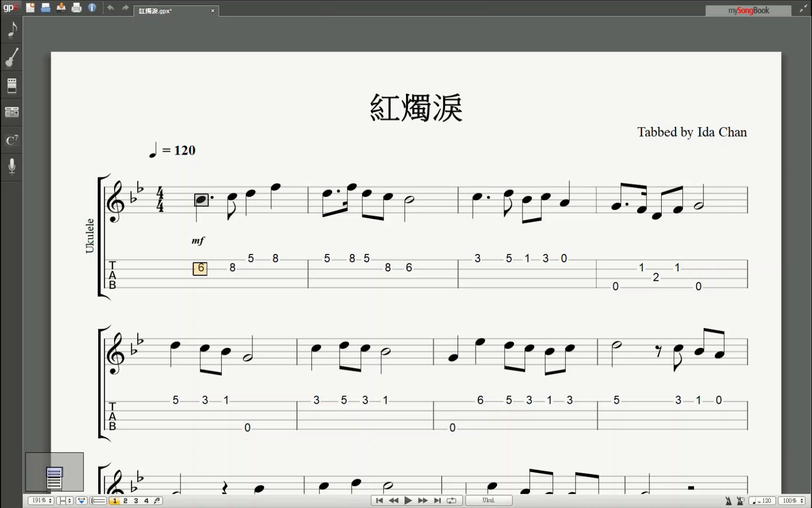Click the tempo marking = 120
The image size is (812, 508).
172,151
